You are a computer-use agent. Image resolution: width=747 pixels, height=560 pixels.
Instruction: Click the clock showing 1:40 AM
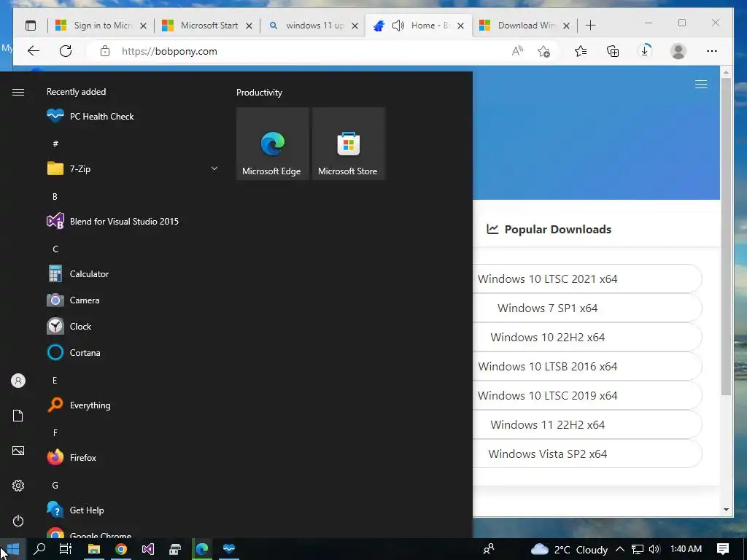point(686,549)
